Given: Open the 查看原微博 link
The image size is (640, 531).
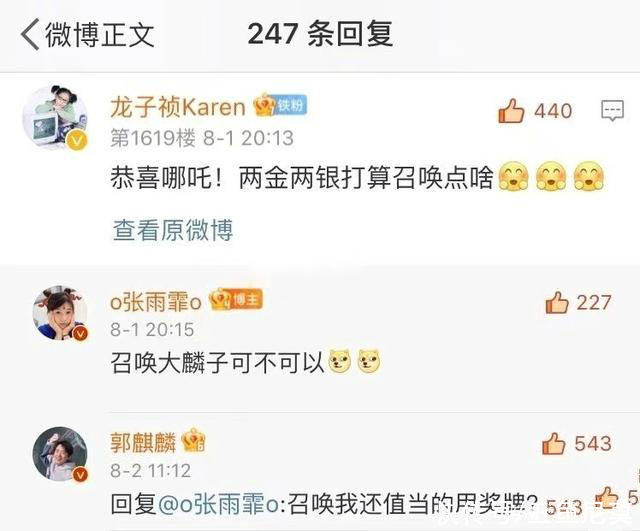Looking at the screenshot, I should pos(173,230).
